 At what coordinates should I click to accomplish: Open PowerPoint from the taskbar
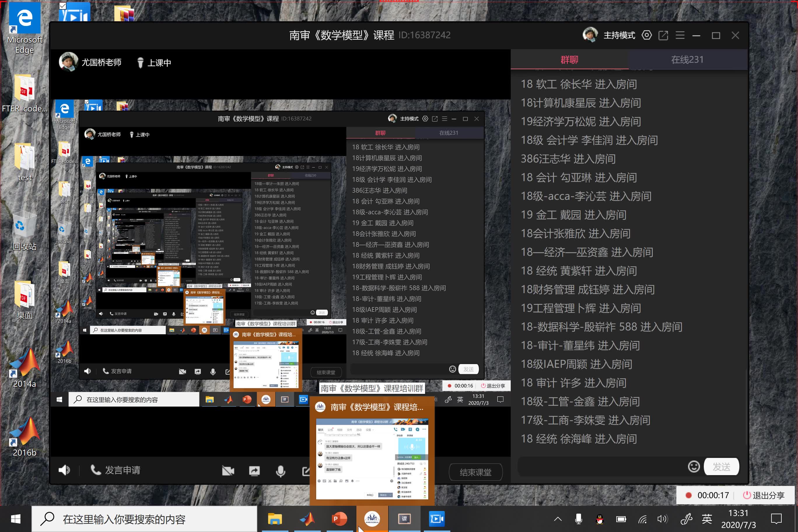pyautogui.click(x=339, y=519)
